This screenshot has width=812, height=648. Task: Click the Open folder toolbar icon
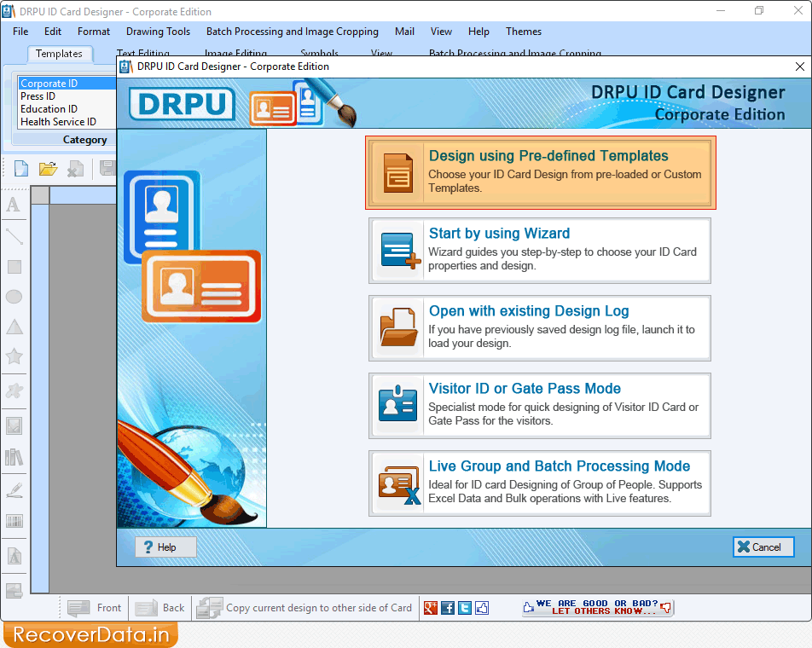click(x=48, y=169)
